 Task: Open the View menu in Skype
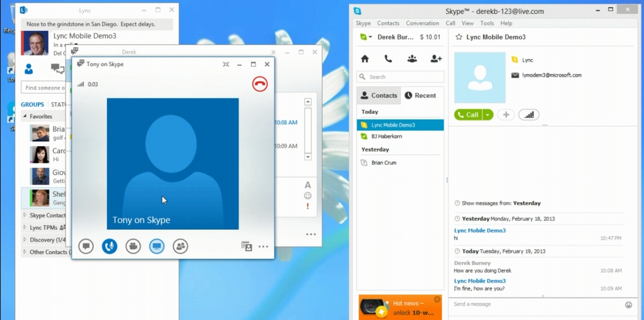(x=468, y=23)
